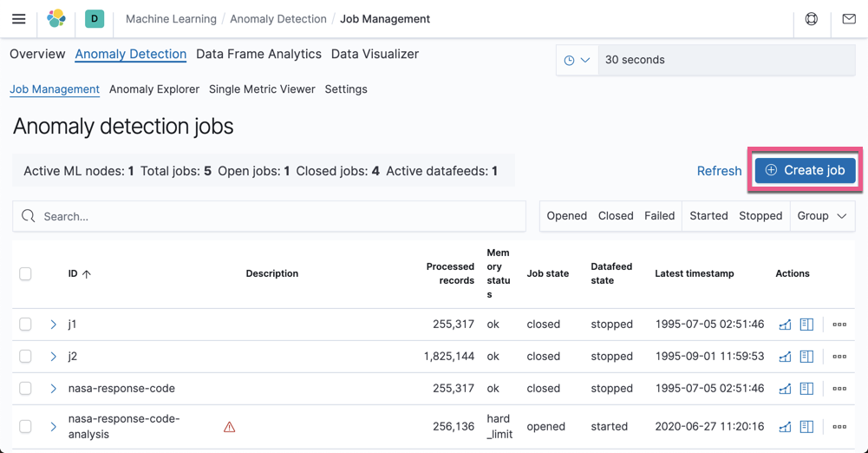
Task: Click the Create job button
Action: [805, 171]
